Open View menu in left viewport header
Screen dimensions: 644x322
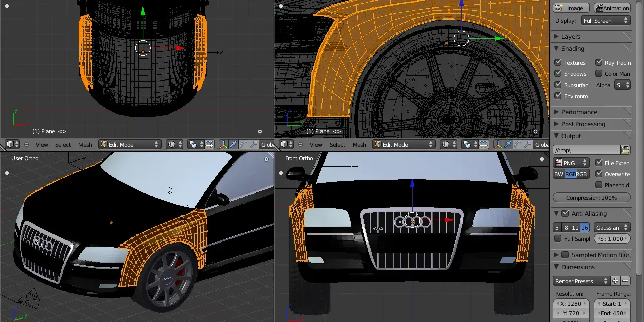[x=42, y=144]
